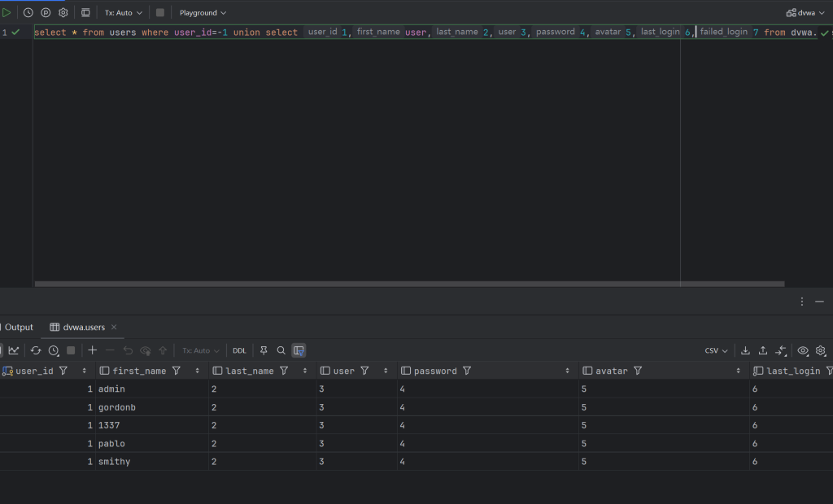Click the preview pending changes icon
833x504 pixels.
[145, 350]
